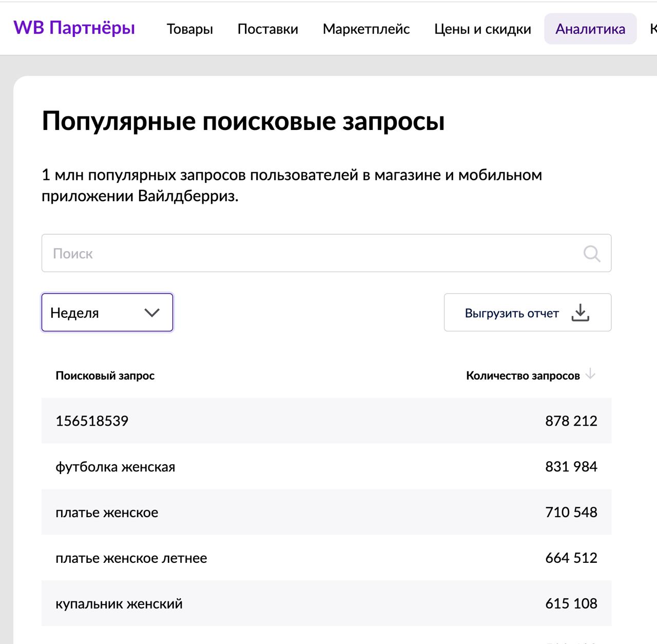Open the Товары menu
This screenshot has width=657, height=644.
coord(189,29)
